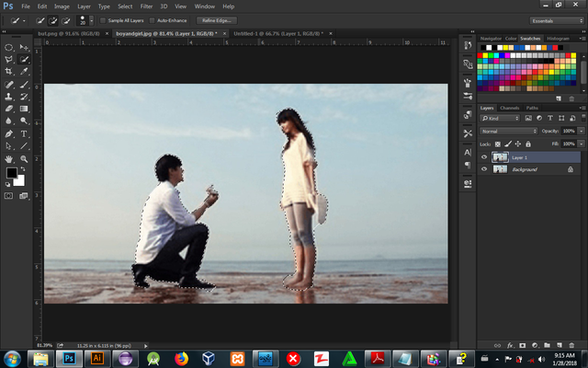Image resolution: width=588 pixels, height=368 pixels.
Task: Select the Move tool
Action: [24, 47]
